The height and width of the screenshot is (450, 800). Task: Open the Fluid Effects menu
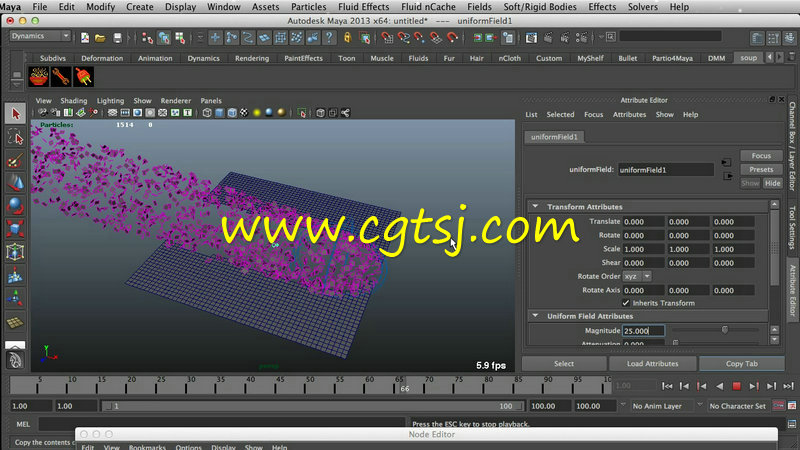tap(363, 7)
